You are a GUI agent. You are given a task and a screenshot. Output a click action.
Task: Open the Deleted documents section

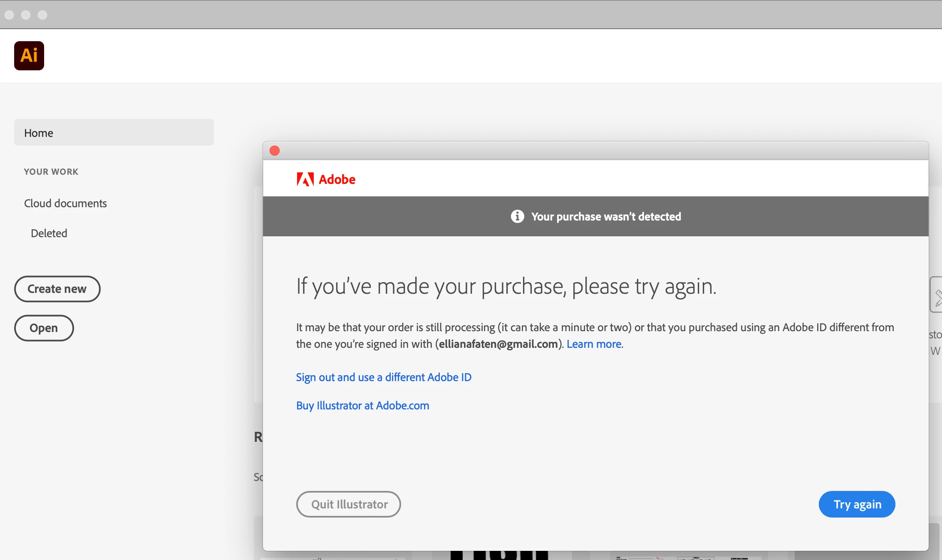(49, 233)
